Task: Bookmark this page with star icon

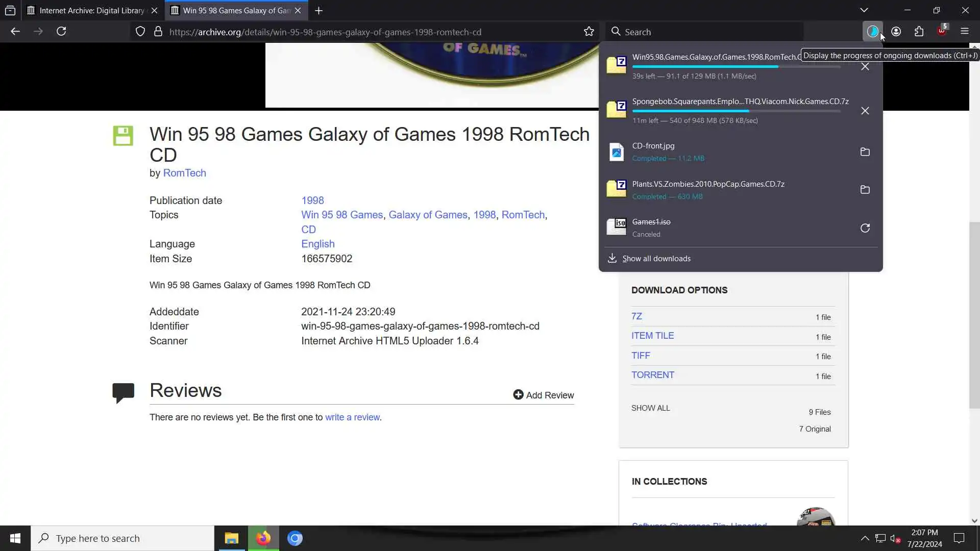Action: click(x=589, y=32)
